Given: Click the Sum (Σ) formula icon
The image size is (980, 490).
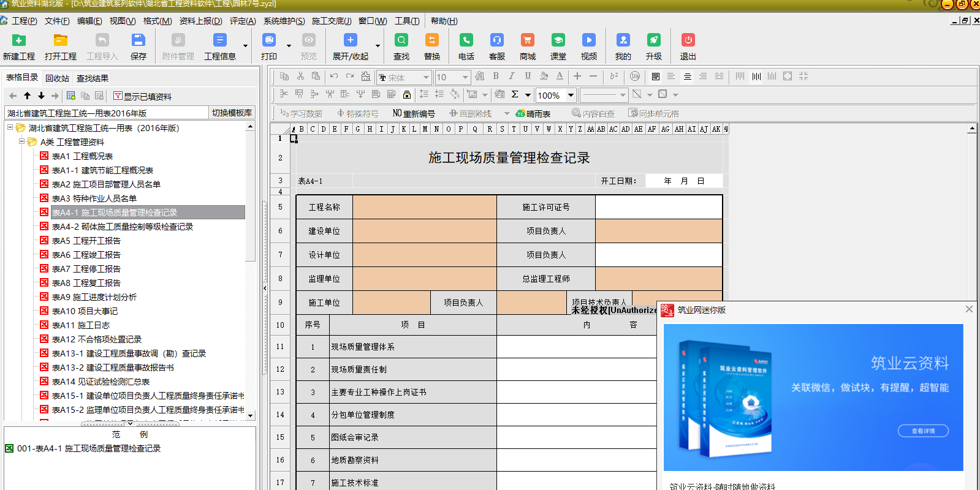Looking at the screenshot, I should [515, 94].
